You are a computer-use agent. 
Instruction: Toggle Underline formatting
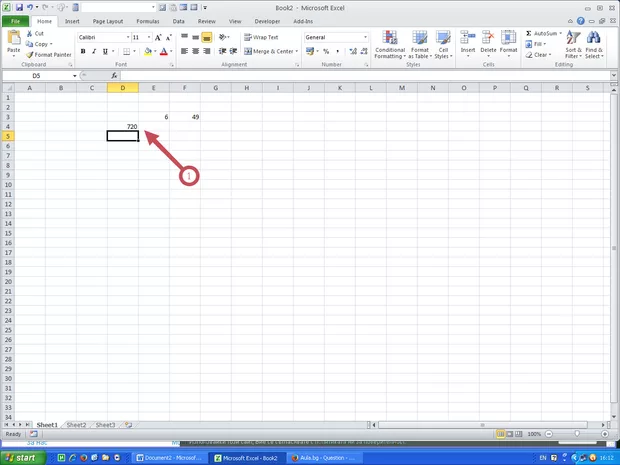click(x=105, y=51)
